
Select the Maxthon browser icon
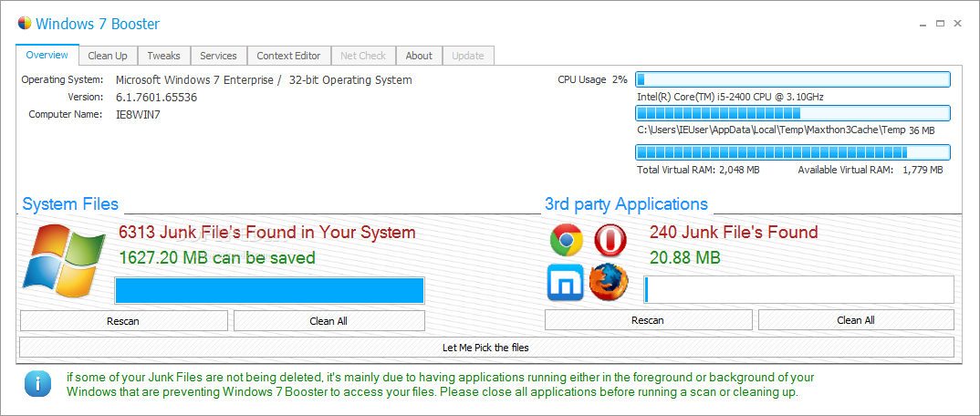coord(566,282)
